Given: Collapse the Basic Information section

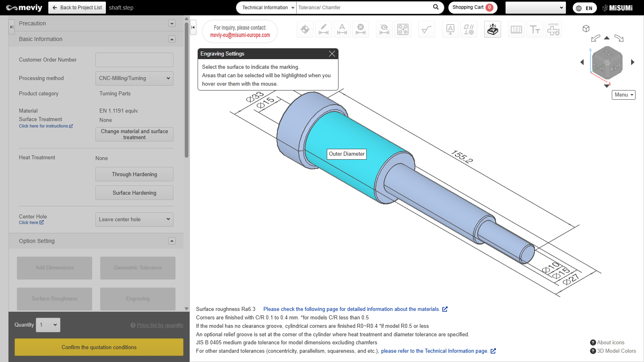Looking at the screenshot, I should 172,39.
